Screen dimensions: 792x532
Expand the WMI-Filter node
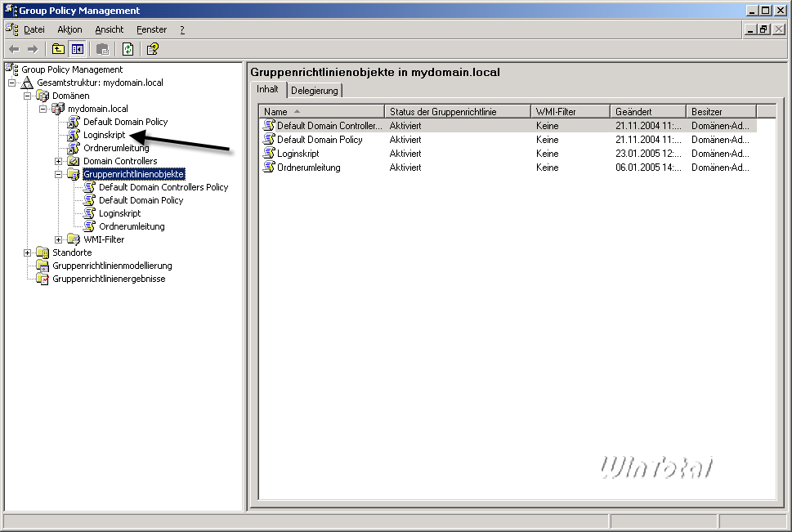[x=59, y=240]
